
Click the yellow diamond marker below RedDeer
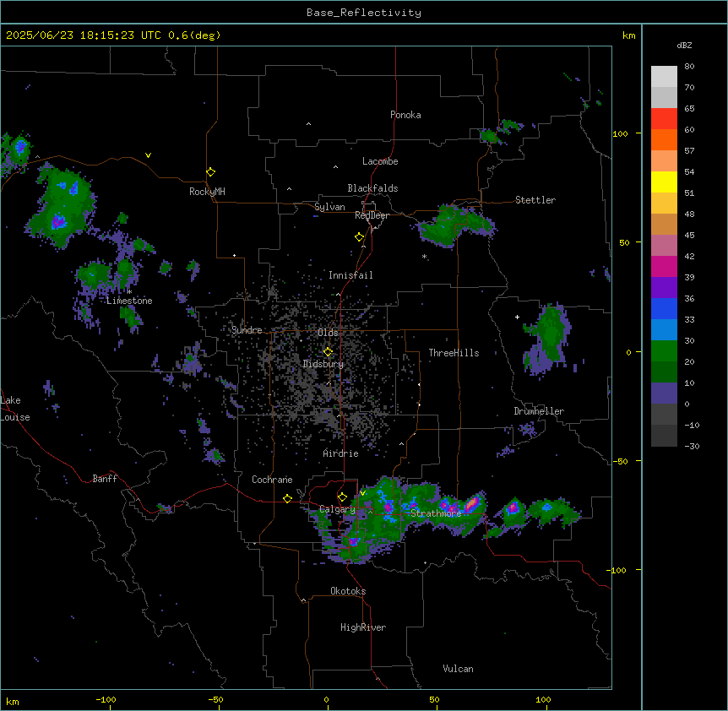point(359,237)
